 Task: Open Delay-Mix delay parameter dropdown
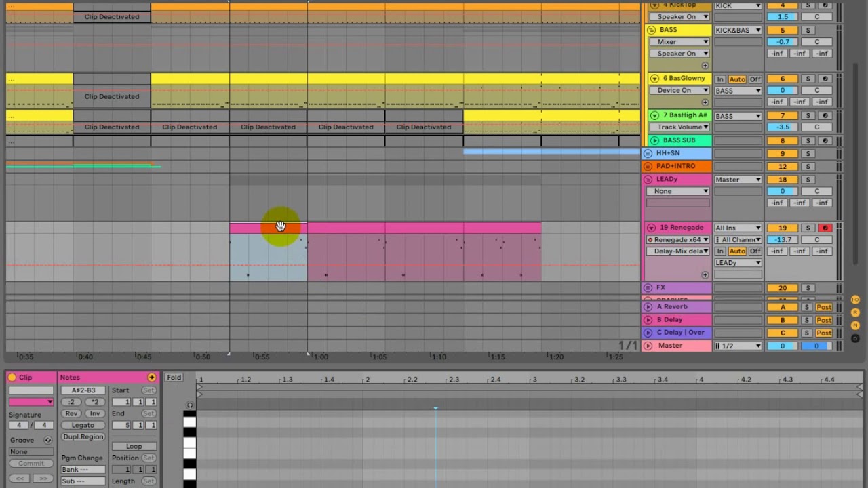[678, 251]
